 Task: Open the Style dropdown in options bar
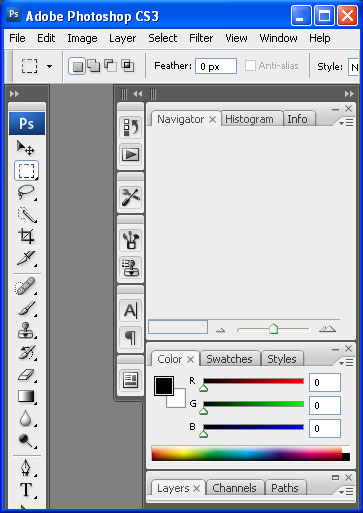click(354, 67)
